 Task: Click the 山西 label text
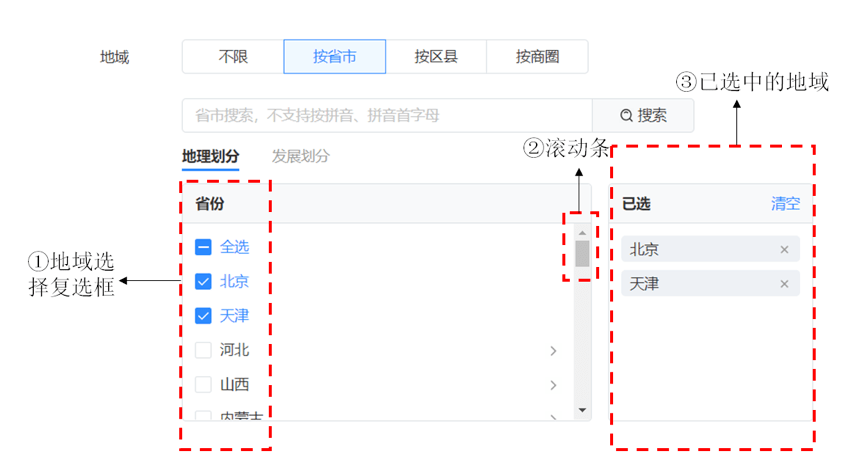234,384
